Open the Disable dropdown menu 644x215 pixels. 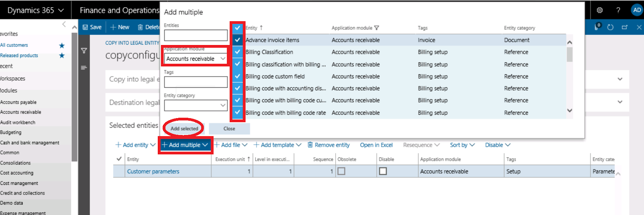[497, 145]
